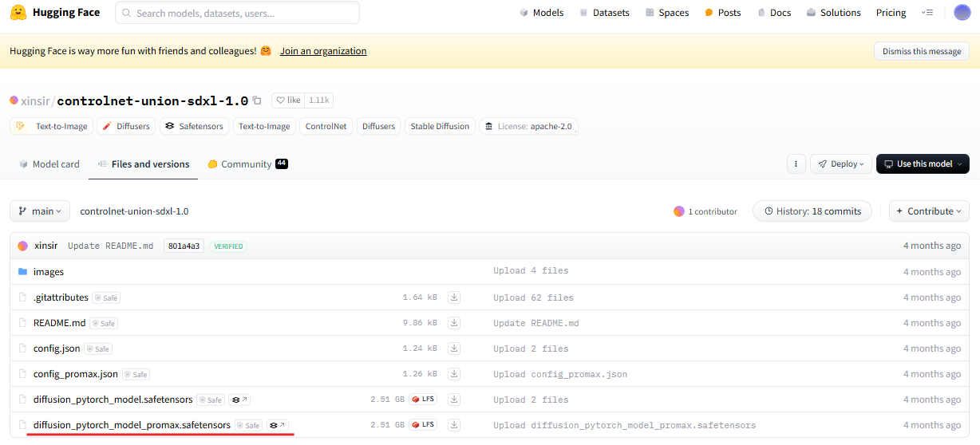Viewport: 980px width, 445px height.
Task: Switch to the Model card tab
Action: pyautogui.click(x=49, y=164)
